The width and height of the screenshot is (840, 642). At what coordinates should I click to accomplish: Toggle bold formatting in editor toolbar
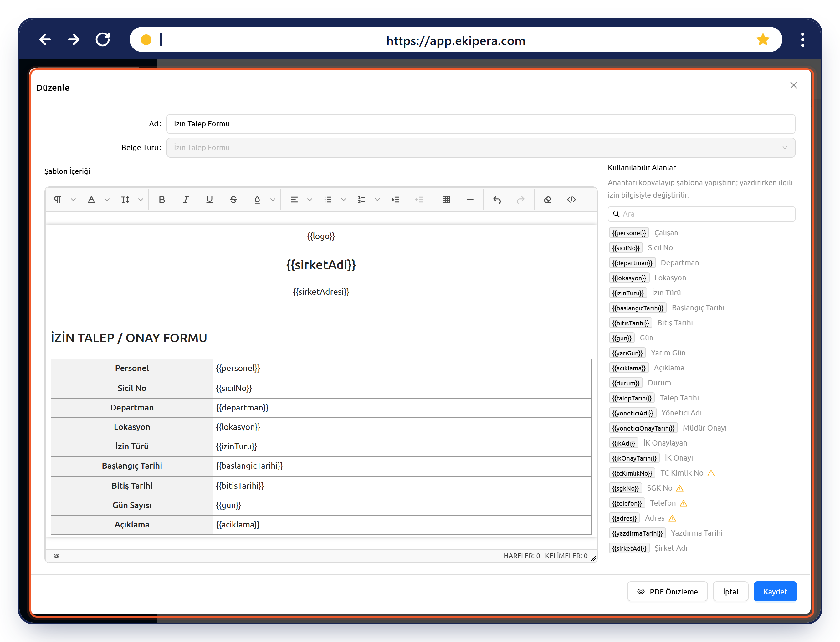pos(162,200)
